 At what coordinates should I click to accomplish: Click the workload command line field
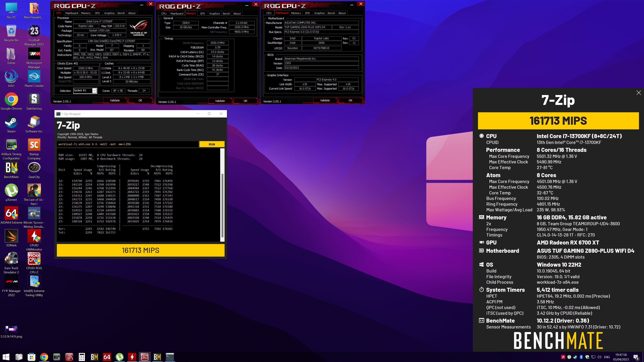(127, 144)
